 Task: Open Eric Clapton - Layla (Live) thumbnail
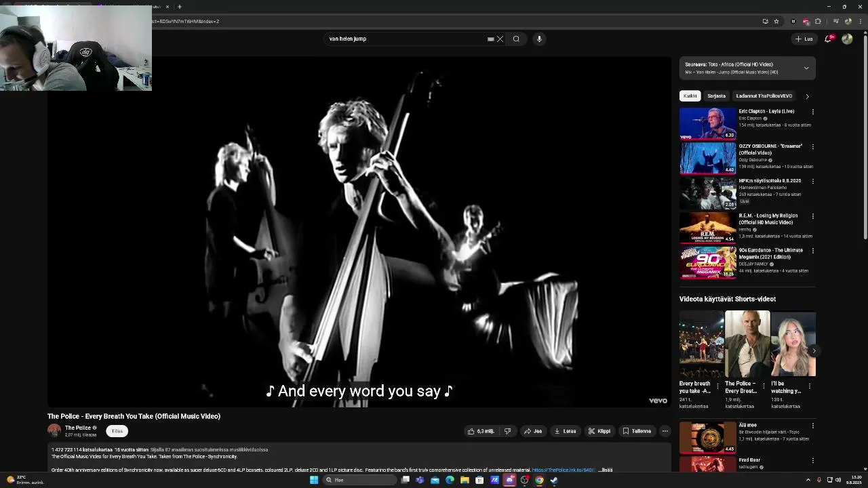(x=708, y=123)
